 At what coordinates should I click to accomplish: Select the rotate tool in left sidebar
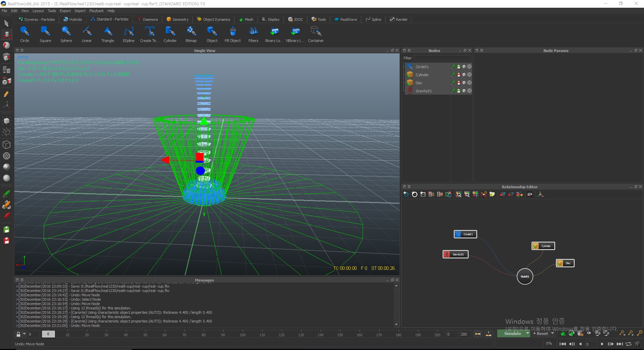[6, 45]
